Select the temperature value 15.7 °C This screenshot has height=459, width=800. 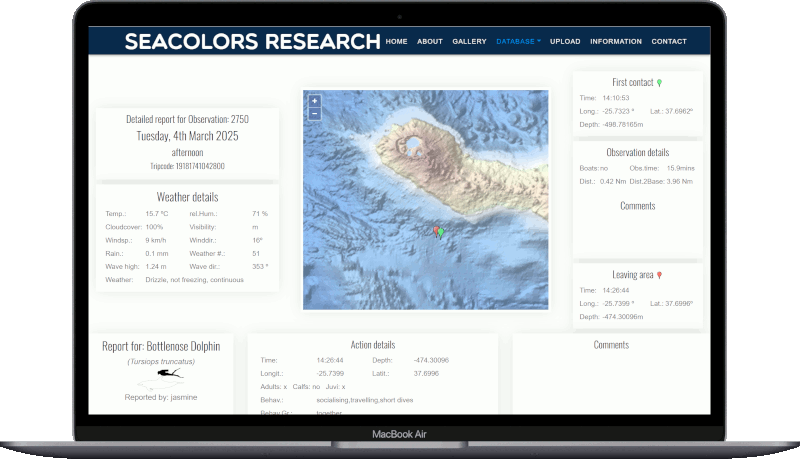tap(157, 214)
